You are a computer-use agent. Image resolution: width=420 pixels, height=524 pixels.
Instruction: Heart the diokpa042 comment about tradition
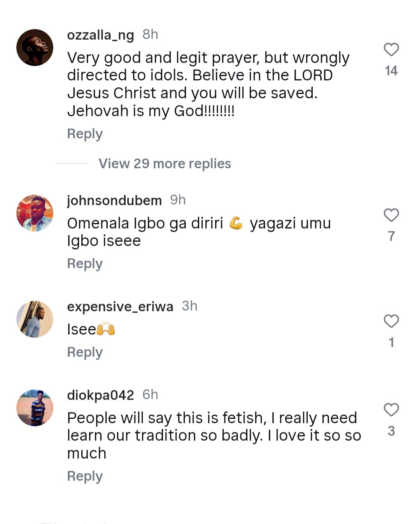click(391, 410)
